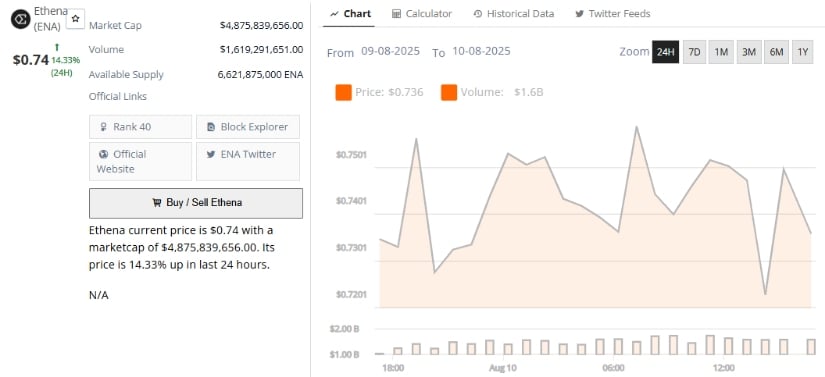Click the Price: $0.736 legend text
Image resolution: width=825 pixels, height=377 pixels.
[389, 93]
